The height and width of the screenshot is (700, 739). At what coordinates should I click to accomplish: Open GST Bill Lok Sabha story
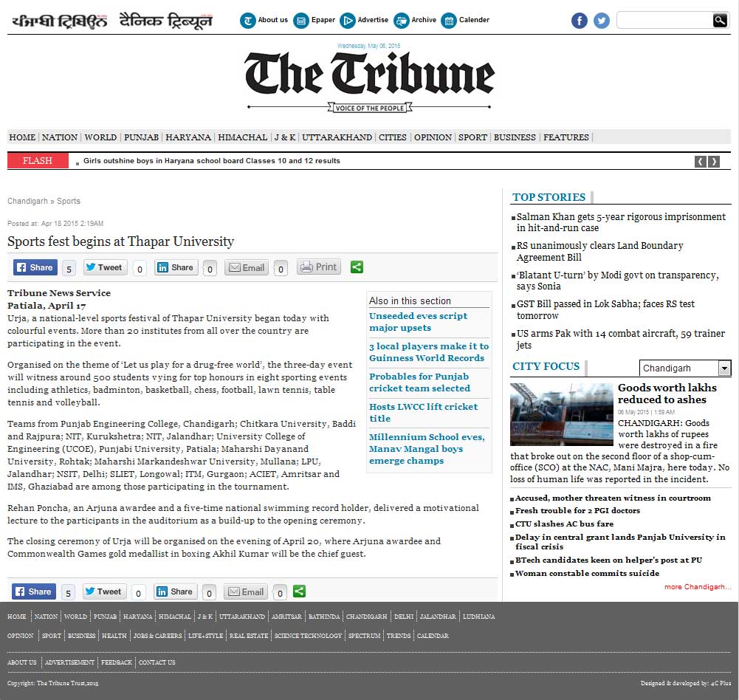click(x=605, y=309)
